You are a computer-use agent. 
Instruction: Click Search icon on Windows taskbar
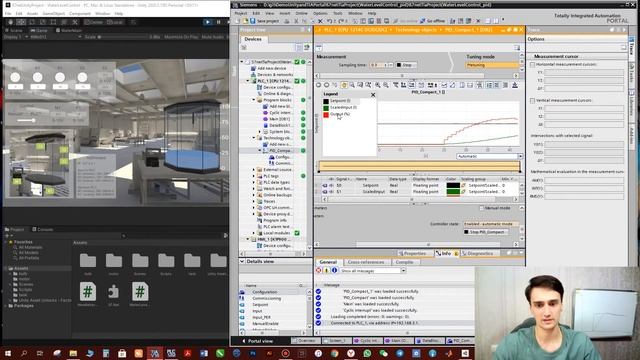(x=24, y=353)
